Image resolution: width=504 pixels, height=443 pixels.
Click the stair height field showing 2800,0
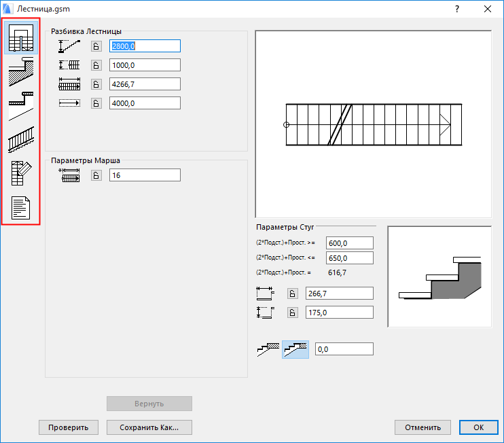[x=145, y=46]
